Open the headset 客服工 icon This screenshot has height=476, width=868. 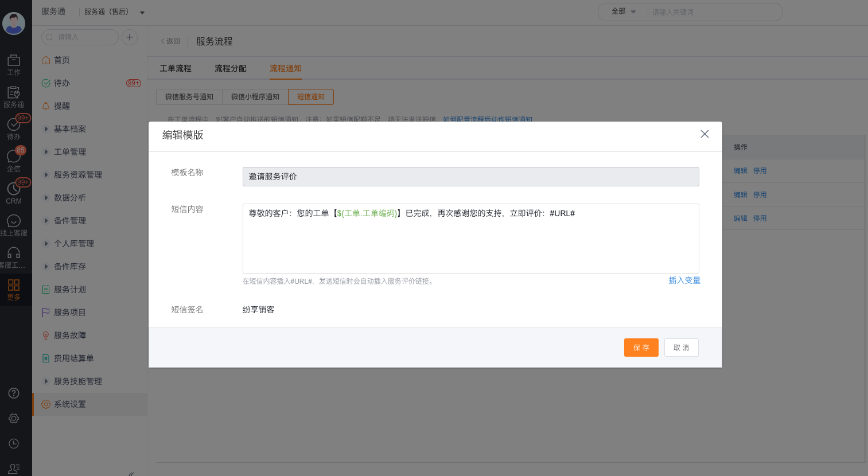14,257
